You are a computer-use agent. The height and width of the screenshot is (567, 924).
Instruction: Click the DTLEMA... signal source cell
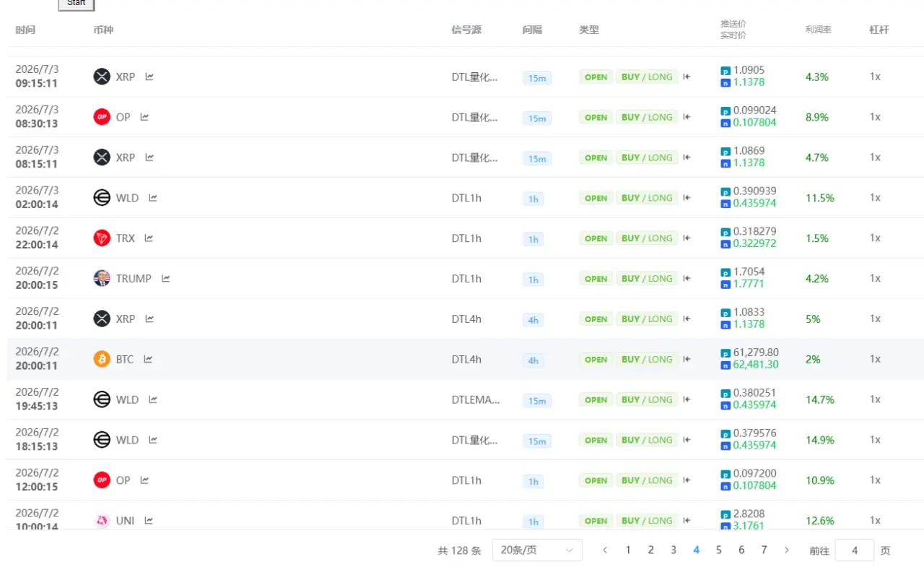(476, 399)
